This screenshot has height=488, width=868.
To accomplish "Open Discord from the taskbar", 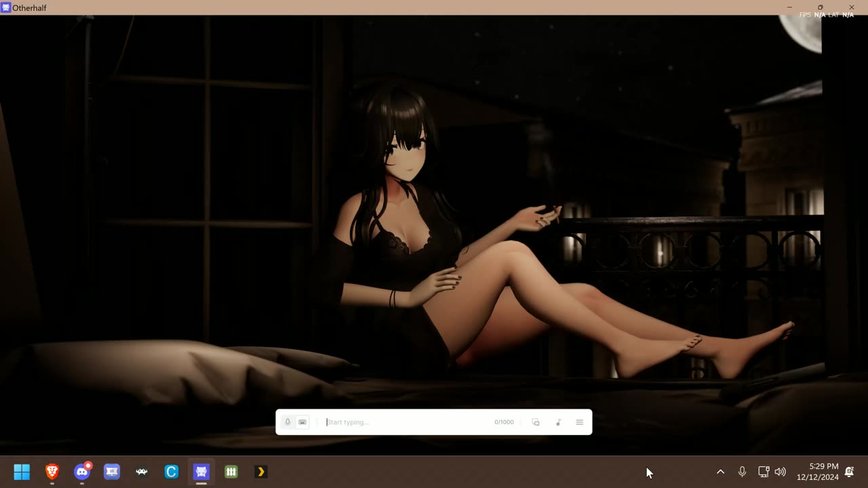I will point(82,472).
